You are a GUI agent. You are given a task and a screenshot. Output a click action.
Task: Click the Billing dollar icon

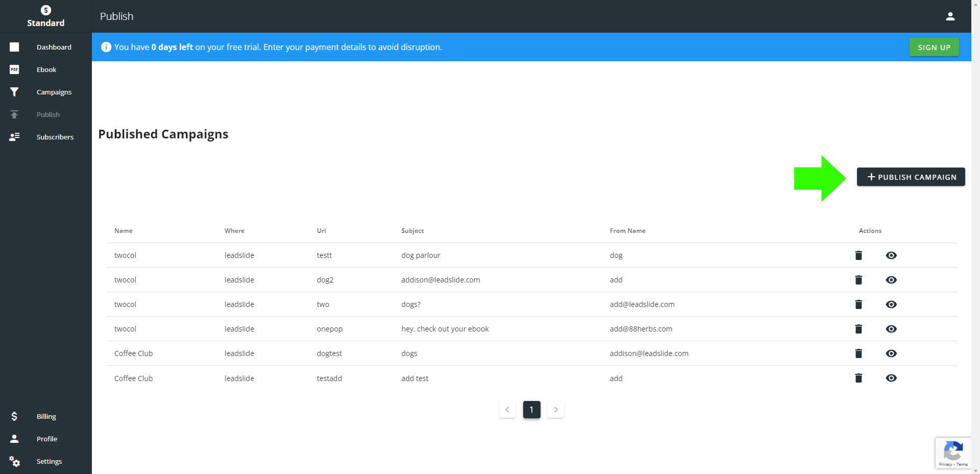pyautogui.click(x=14, y=416)
